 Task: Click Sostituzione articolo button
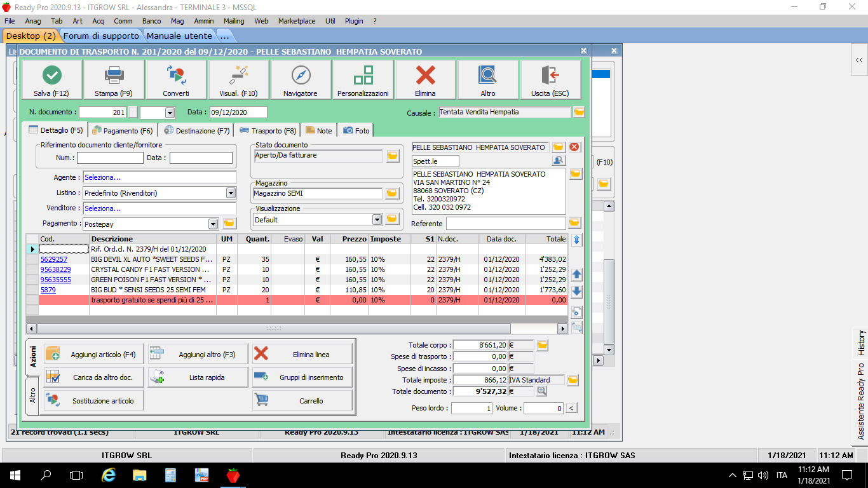[94, 401]
